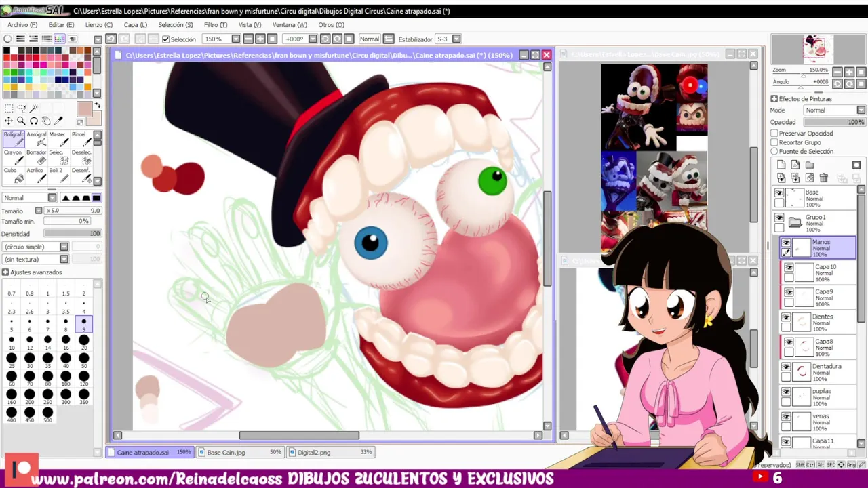
Task: Enable Preservar Opacidad checkbox
Action: click(x=774, y=134)
